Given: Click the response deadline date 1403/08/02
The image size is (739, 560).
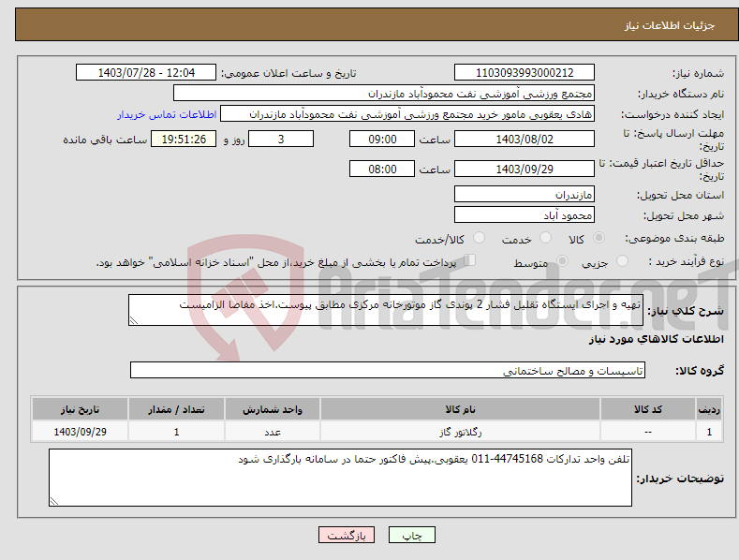Looking at the screenshot, I should pyautogui.click(x=525, y=139).
